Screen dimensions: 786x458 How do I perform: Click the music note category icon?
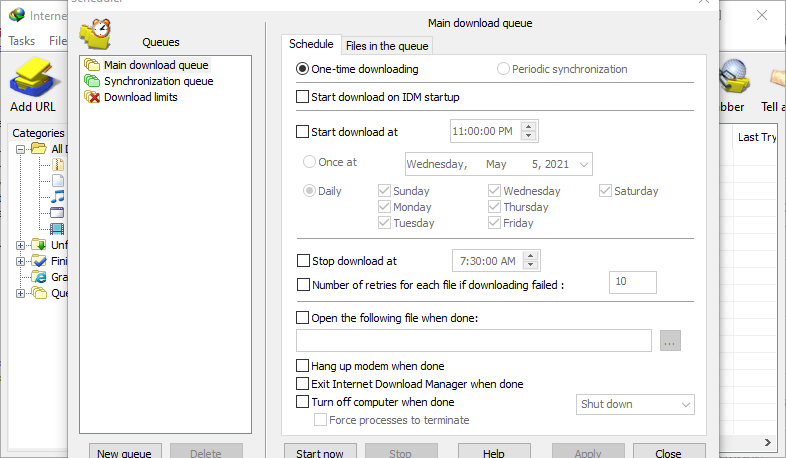click(58, 196)
